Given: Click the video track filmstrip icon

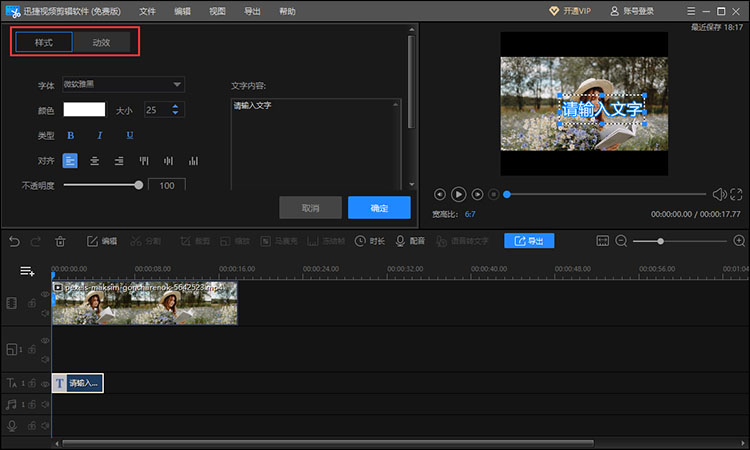Looking at the screenshot, I should [11, 303].
